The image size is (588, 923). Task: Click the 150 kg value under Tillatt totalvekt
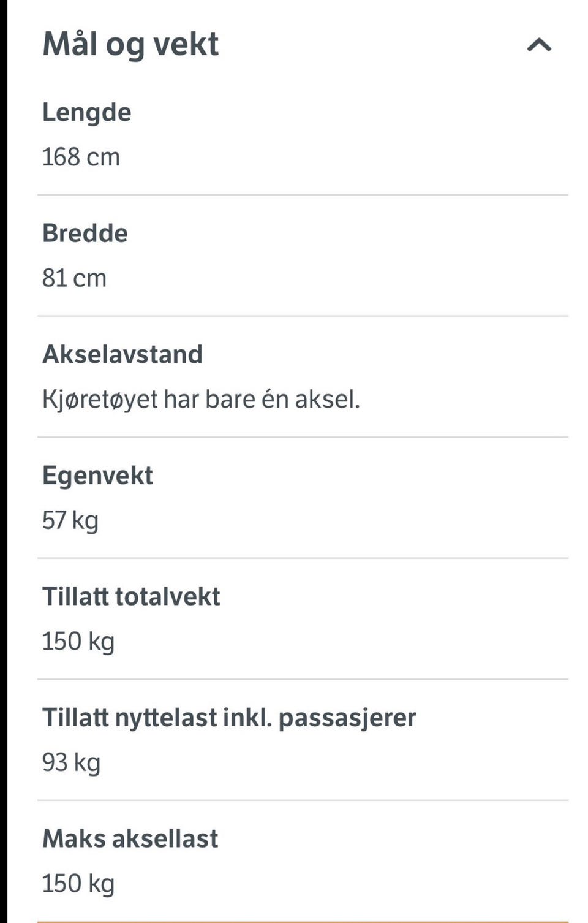click(78, 642)
